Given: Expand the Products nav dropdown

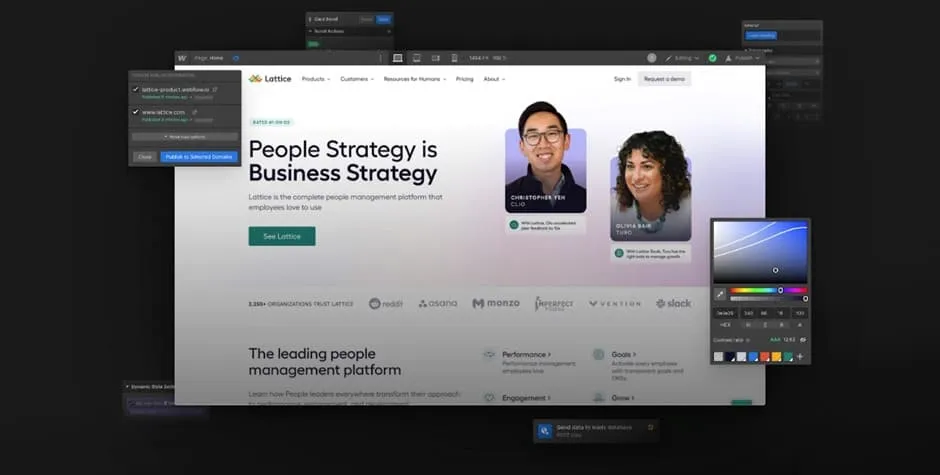Looking at the screenshot, I should tap(316, 79).
